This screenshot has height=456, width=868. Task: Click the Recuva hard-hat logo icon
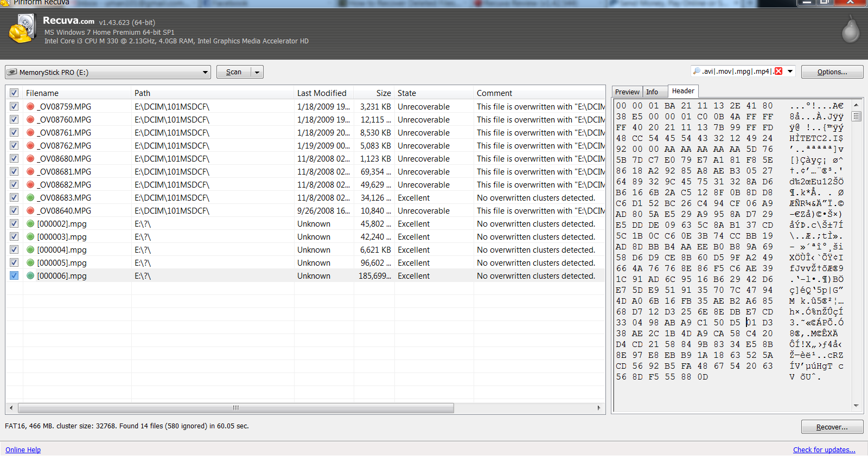pos(22,29)
